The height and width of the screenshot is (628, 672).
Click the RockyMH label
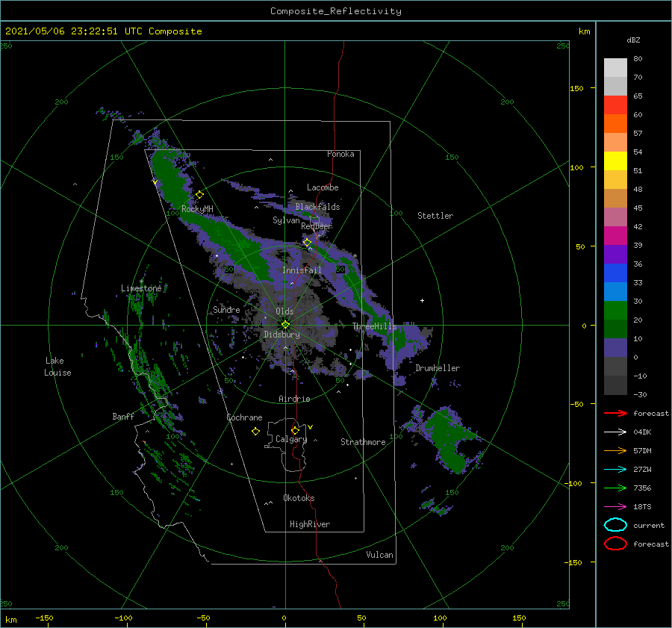click(197, 209)
